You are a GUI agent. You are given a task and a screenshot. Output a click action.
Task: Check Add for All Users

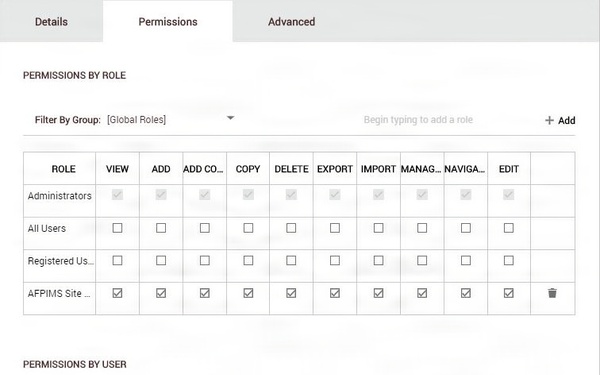161,228
